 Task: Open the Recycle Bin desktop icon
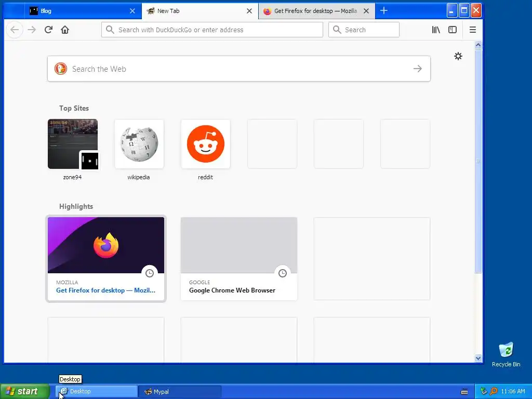tap(506, 355)
